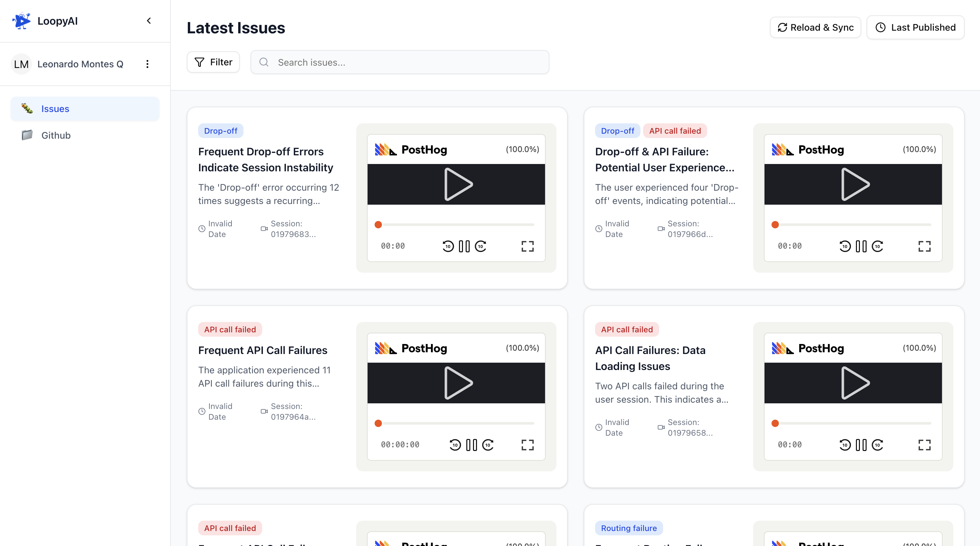Open the user options three-dot menu

point(147,64)
